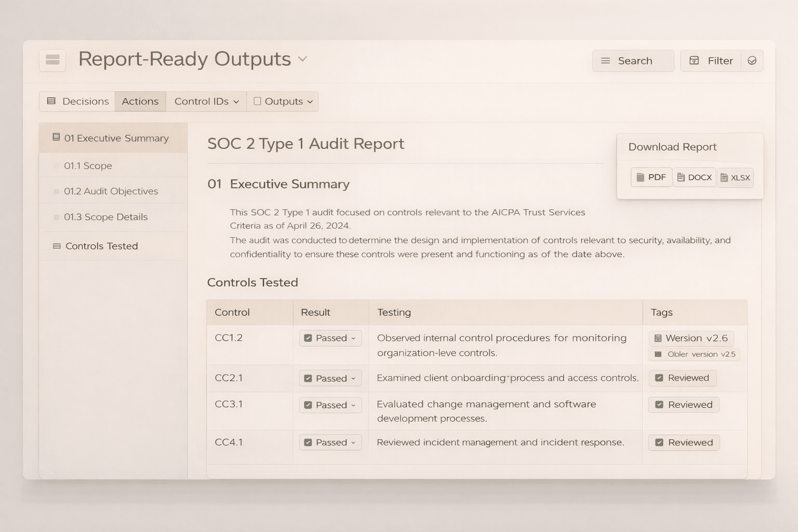Image resolution: width=798 pixels, height=532 pixels.
Task: Select 01.1 Scope in the sidebar
Action: point(87,165)
